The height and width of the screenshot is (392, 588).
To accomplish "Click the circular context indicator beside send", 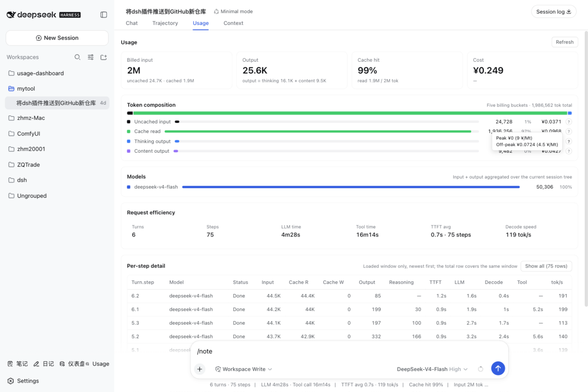I will point(481,369).
